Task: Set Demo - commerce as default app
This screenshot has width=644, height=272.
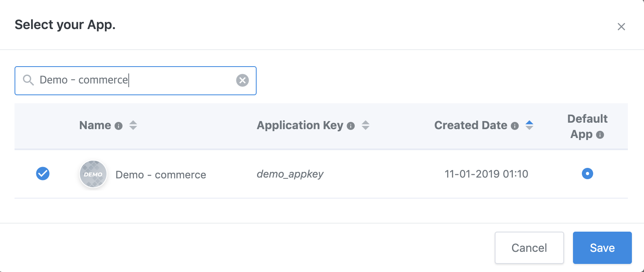Action: point(587,174)
